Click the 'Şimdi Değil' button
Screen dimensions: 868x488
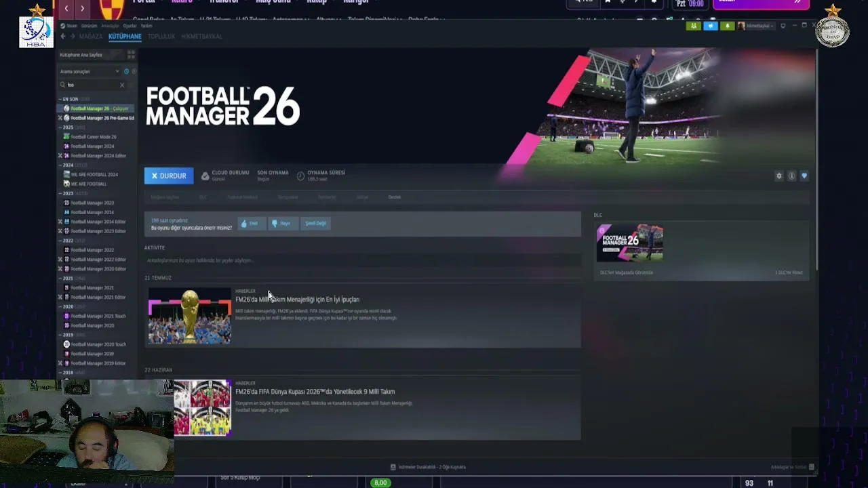pyautogui.click(x=315, y=224)
